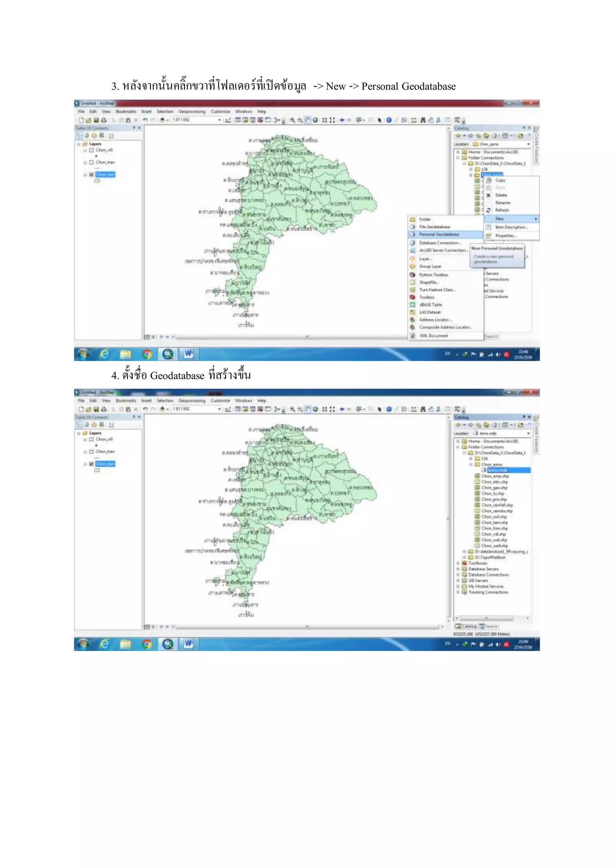Click Chrome taskbar icon in step 4 screenshot

(x=147, y=644)
